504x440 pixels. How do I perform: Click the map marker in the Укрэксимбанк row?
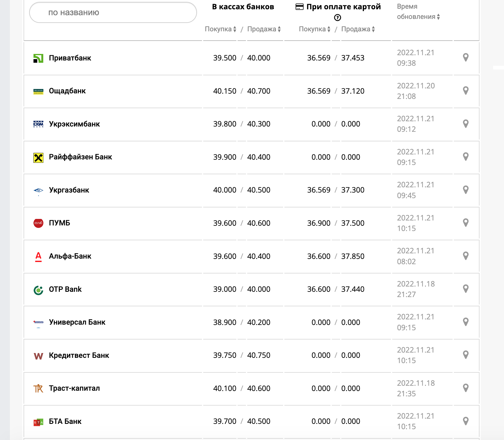point(465,124)
